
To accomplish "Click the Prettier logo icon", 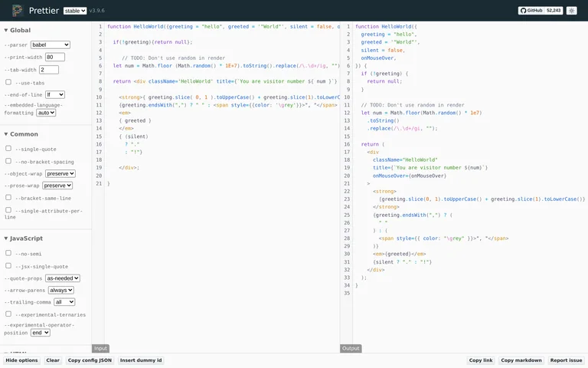I will 18,11.
